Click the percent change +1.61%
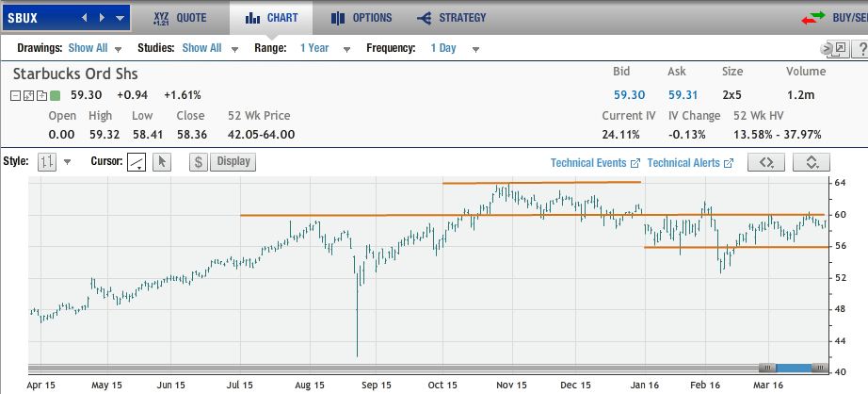 pyautogui.click(x=182, y=95)
